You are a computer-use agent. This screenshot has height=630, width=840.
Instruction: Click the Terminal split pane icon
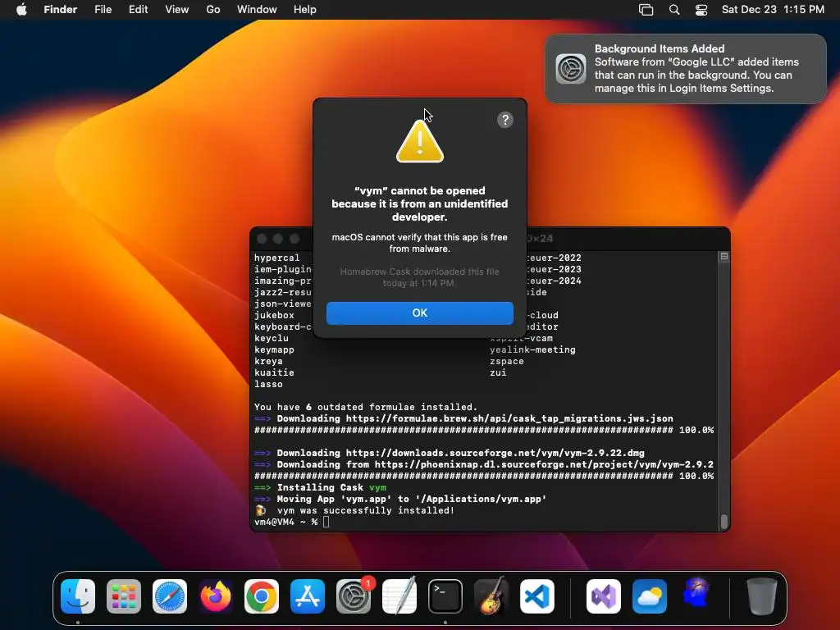[x=724, y=257]
